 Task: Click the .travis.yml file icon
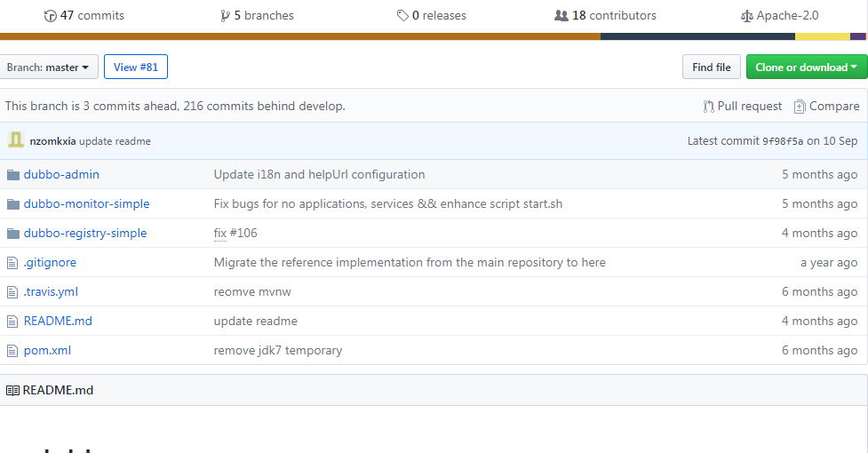click(x=12, y=292)
